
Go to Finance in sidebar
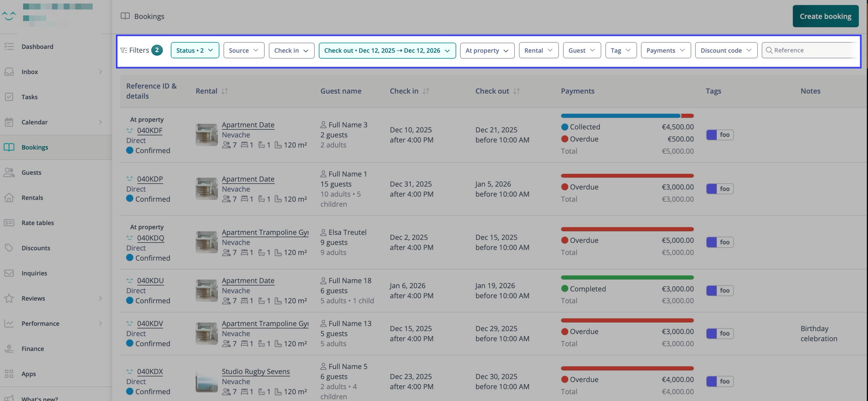click(32, 349)
